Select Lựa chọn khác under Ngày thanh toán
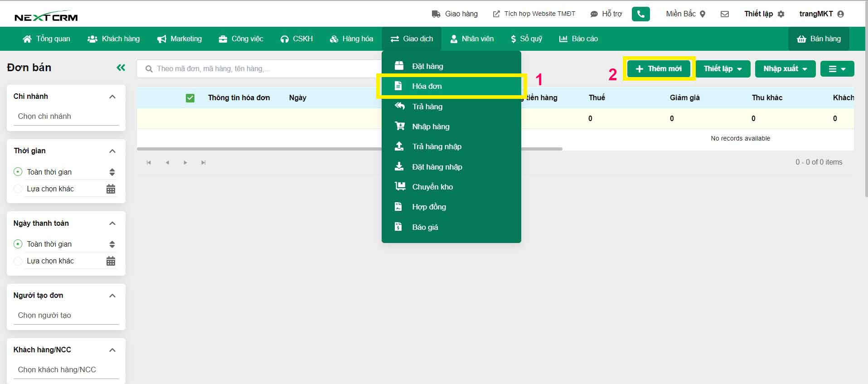 pyautogui.click(x=18, y=261)
